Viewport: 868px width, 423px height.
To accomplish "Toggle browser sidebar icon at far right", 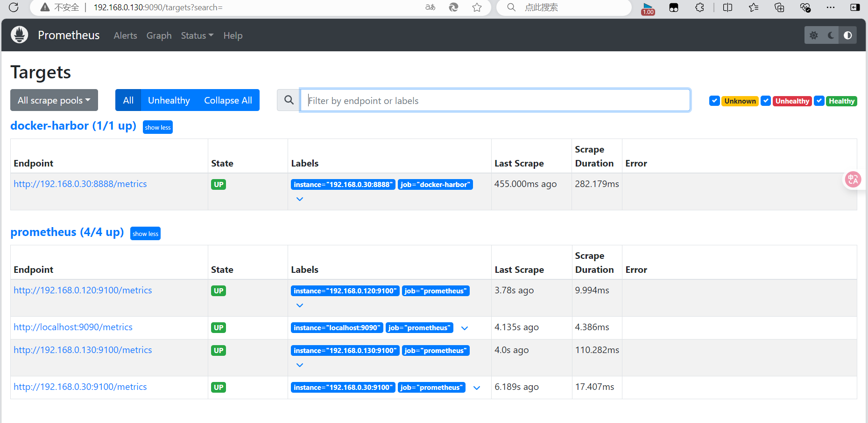I will (855, 7).
